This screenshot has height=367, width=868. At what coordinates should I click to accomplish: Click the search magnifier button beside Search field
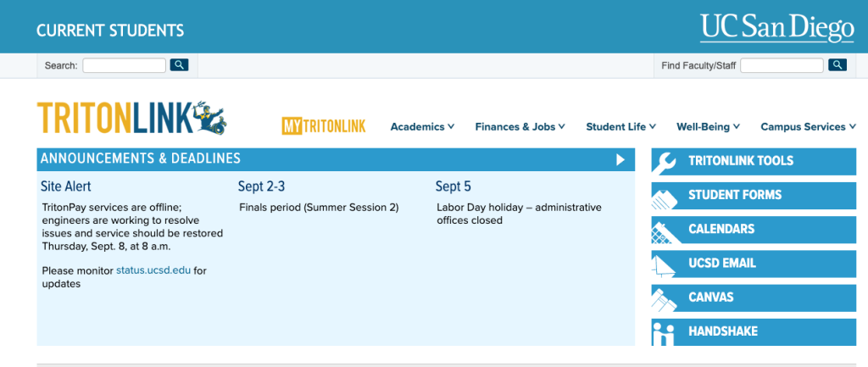point(179,65)
